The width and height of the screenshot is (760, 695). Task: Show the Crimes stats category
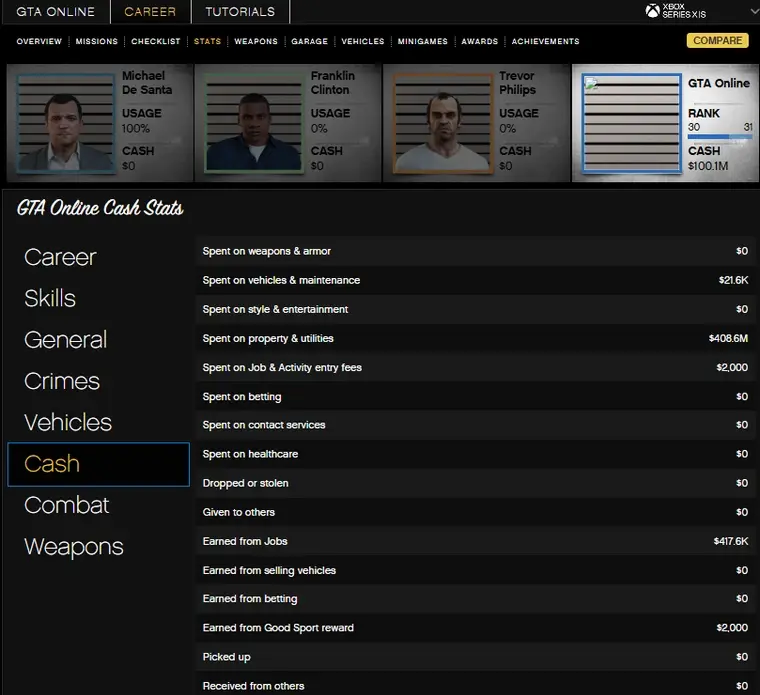[62, 381]
